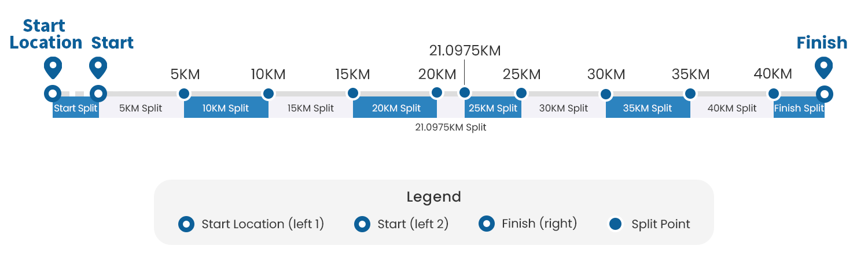Click the Finish Split segment
The width and height of the screenshot is (868, 264).
coord(799,108)
